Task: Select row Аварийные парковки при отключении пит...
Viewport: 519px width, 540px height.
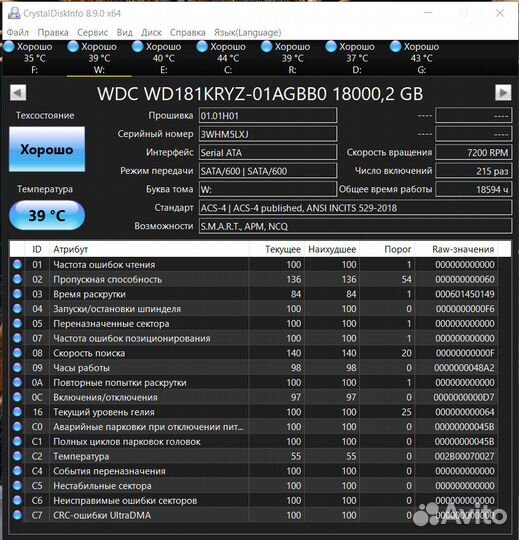Action: (x=253, y=427)
